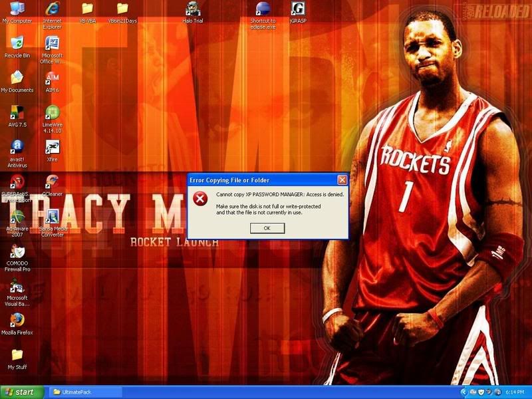Select the COMODO Firewall Pro icon
Screen dimensions: 532x399
point(17,258)
